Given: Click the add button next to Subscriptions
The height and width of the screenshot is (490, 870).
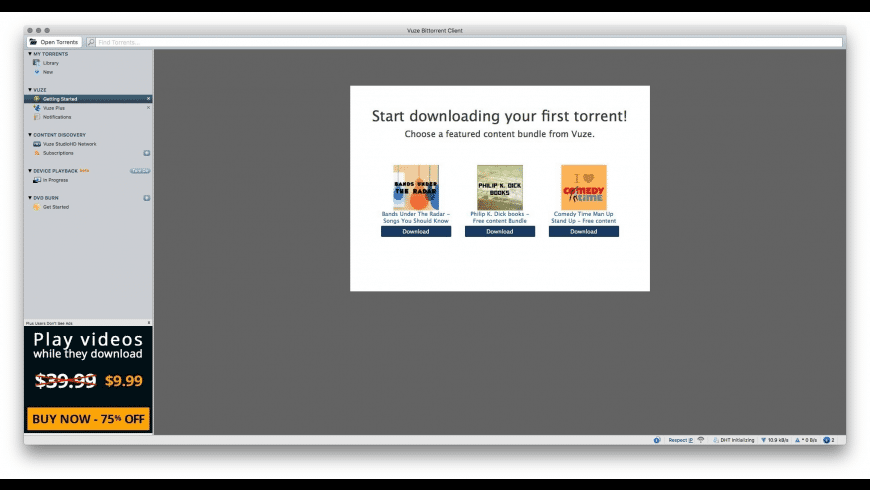Looking at the screenshot, I should (x=146, y=153).
